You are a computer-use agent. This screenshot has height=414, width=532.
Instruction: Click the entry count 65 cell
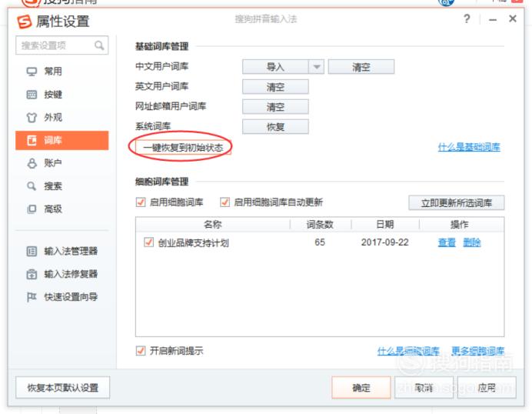pyautogui.click(x=320, y=242)
